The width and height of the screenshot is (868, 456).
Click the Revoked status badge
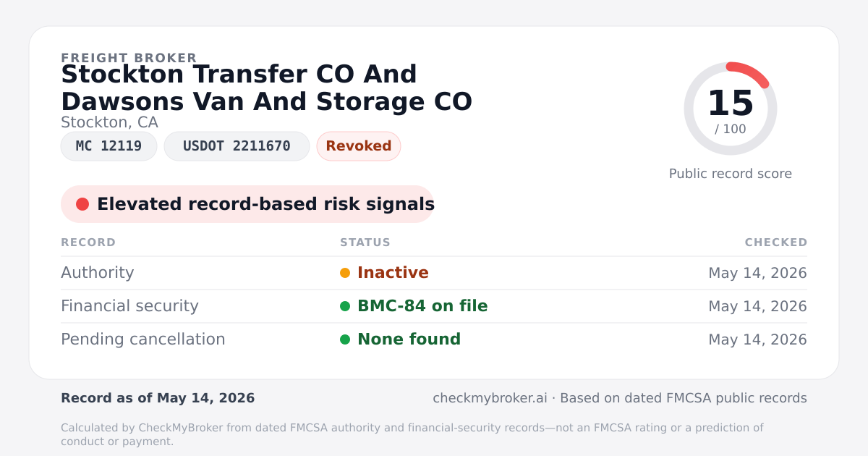click(359, 146)
